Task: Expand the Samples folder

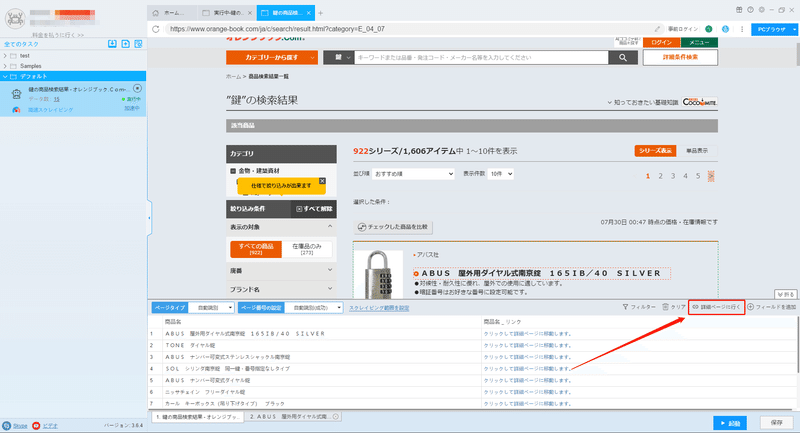Action: [5, 66]
